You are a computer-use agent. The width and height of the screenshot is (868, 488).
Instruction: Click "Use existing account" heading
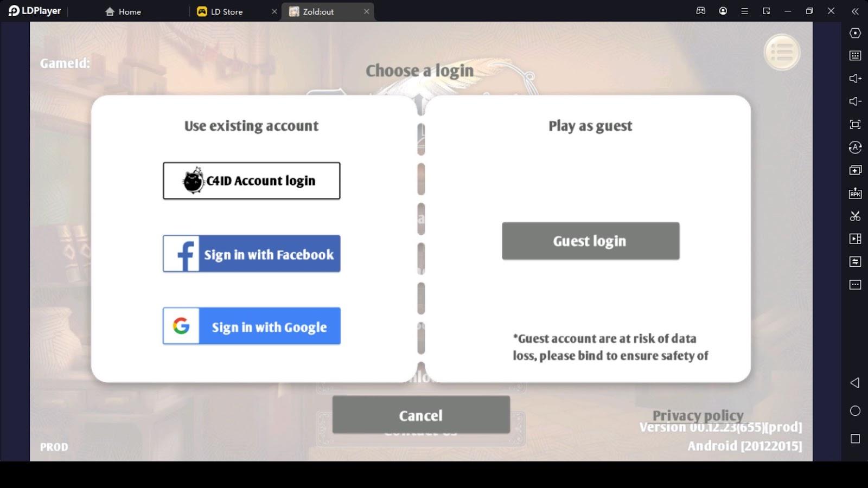[251, 126]
